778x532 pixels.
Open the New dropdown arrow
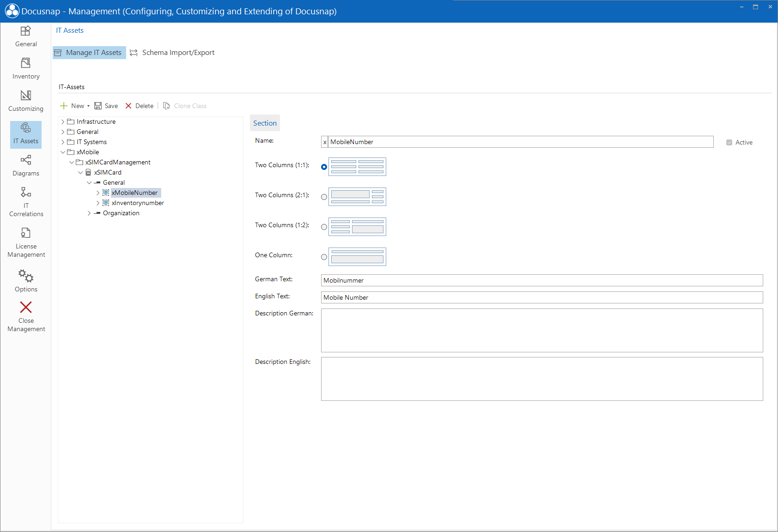[88, 106]
